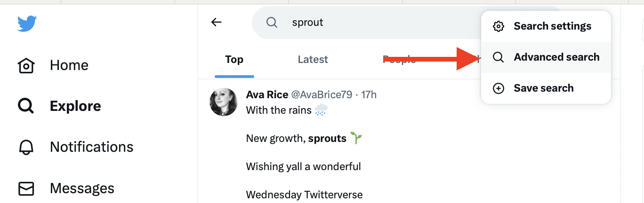Click the back arrow icon
644x203 pixels.
tap(216, 22)
